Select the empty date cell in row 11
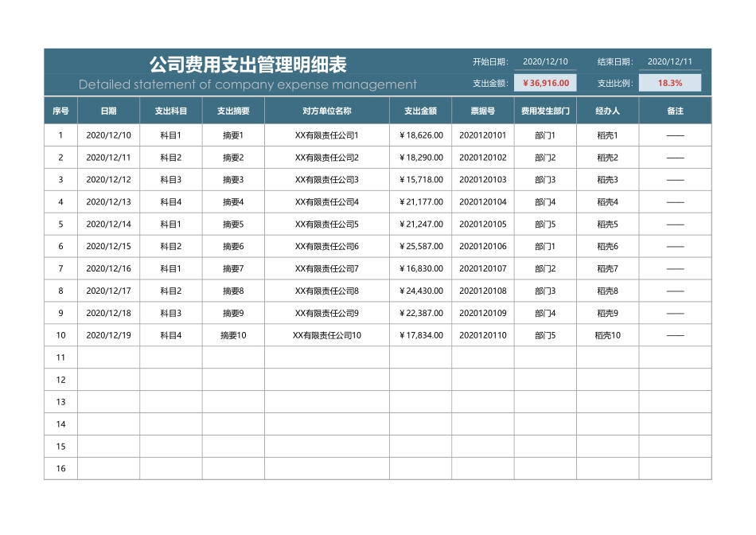756x535 pixels. pyautogui.click(x=108, y=358)
